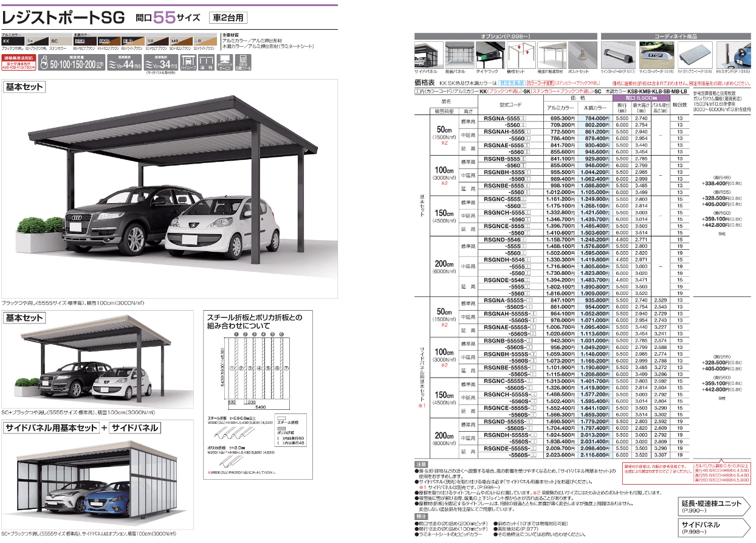756x543 pixels.
Task: Click the オプション(P.998~) header bar
Action: (506, 36)
